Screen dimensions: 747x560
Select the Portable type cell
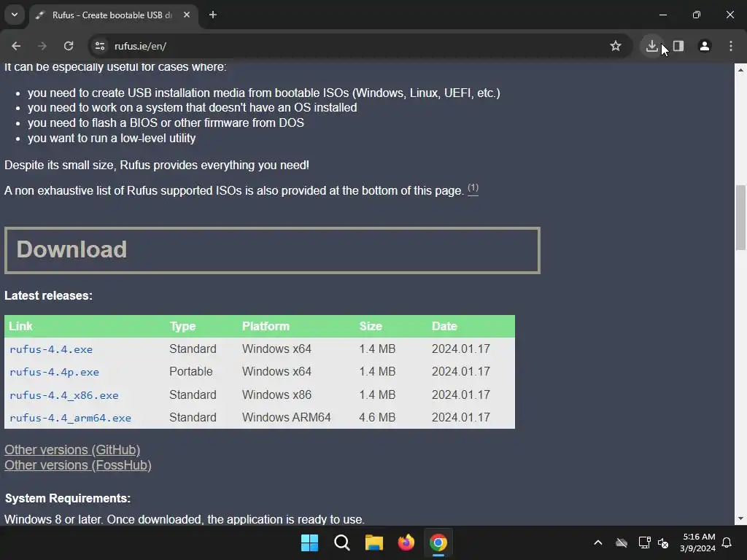(191, 371)
